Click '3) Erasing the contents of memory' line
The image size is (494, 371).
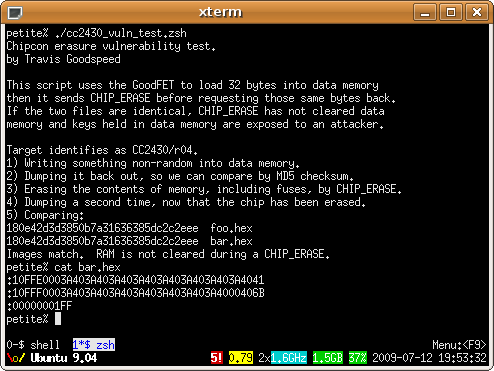[204, 189]
